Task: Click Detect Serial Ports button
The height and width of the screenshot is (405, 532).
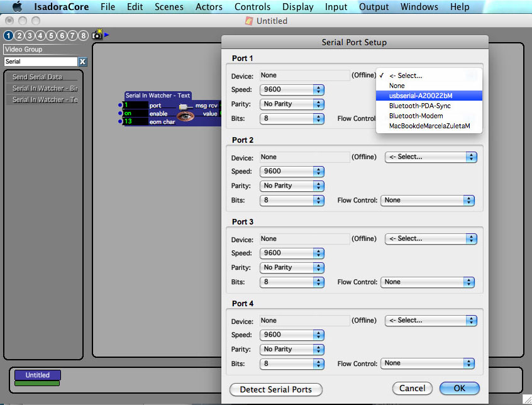Action: tap(275, 389)
